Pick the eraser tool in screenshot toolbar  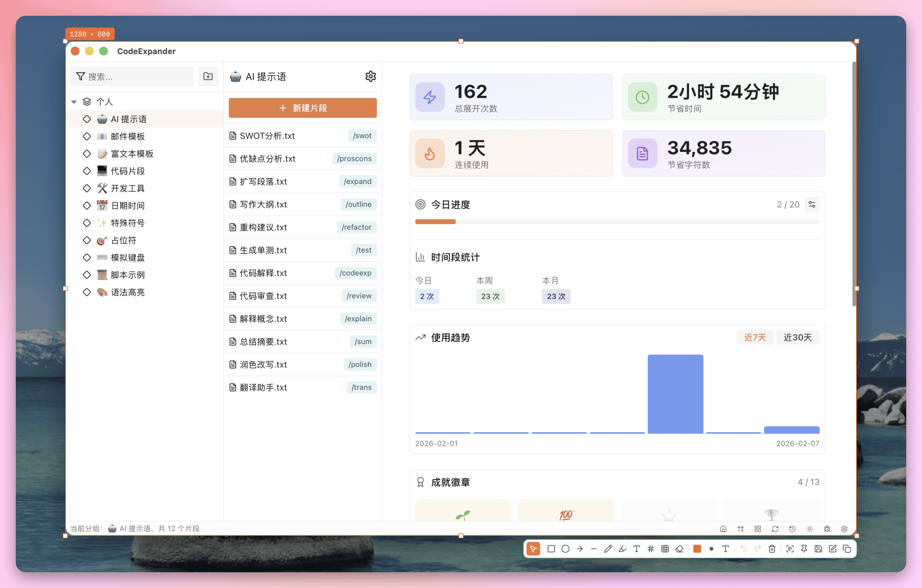[679, 549]
